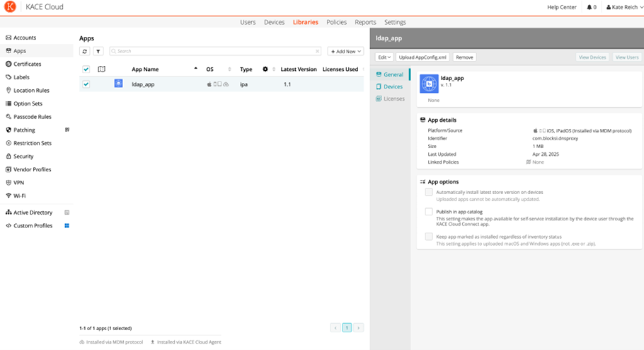Click the ldap_app row app icon

(118, 84)
